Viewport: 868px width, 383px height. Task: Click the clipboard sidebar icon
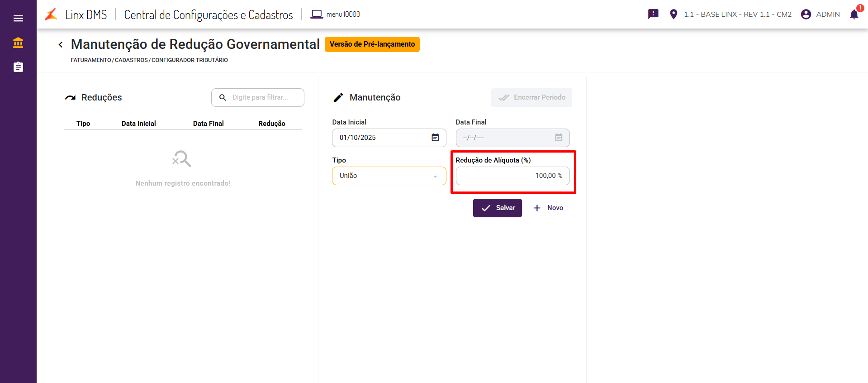pos(18,67)
